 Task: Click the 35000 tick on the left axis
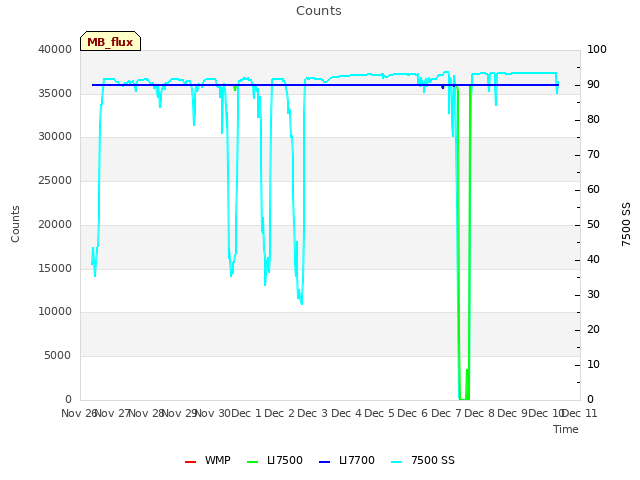(x=55, y=93)
